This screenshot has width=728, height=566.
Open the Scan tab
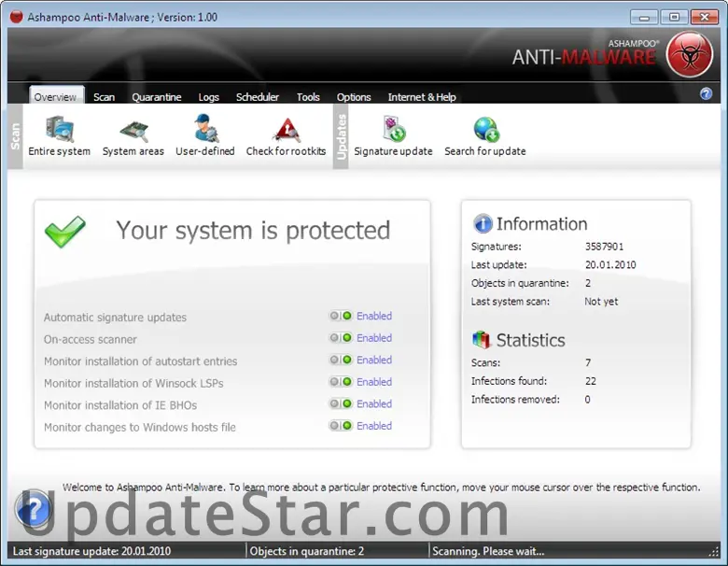[x=104, y=96]
